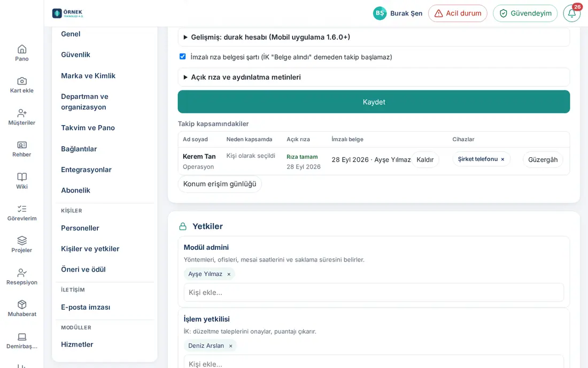Remove Ayşe Yılmaz from Modül admini
The height and width of the screenshot is (368, 588).
[229, 274]
